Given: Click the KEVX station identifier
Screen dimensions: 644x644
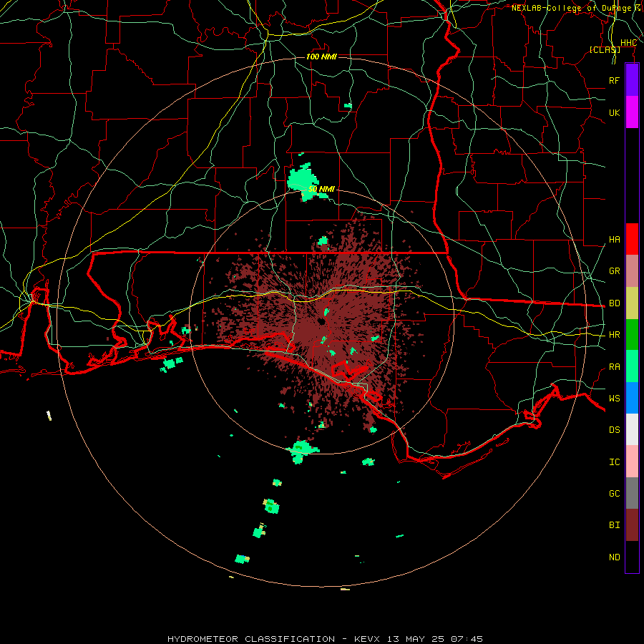Looking at the screenshot, I should pyautogui.click(x=369, y=639).
